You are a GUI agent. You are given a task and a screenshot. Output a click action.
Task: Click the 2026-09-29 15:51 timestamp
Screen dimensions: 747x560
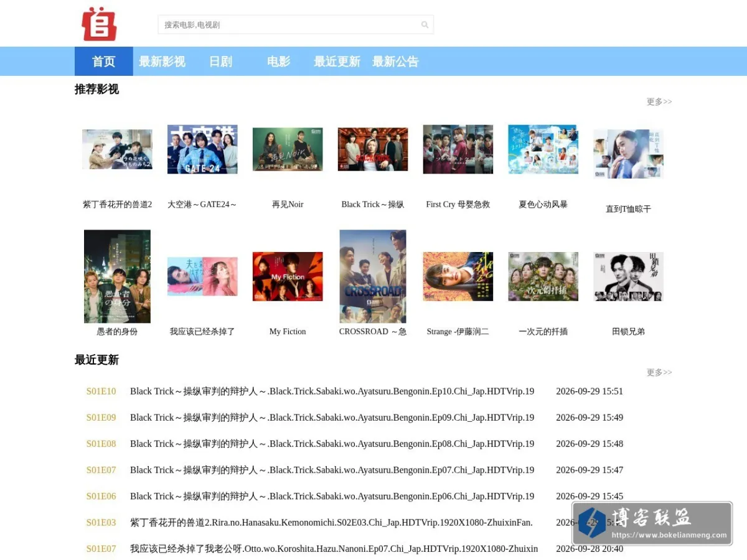pos(590,391)
